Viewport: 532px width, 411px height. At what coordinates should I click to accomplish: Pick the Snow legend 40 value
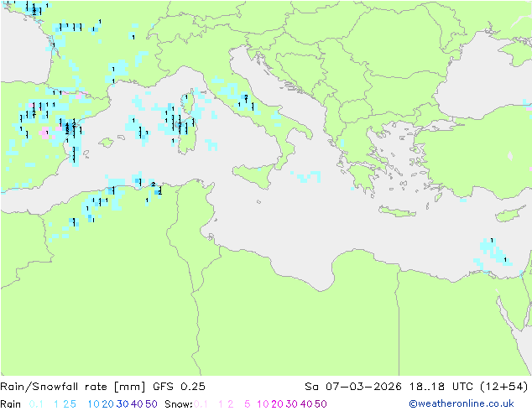click(x=306, y=404)
